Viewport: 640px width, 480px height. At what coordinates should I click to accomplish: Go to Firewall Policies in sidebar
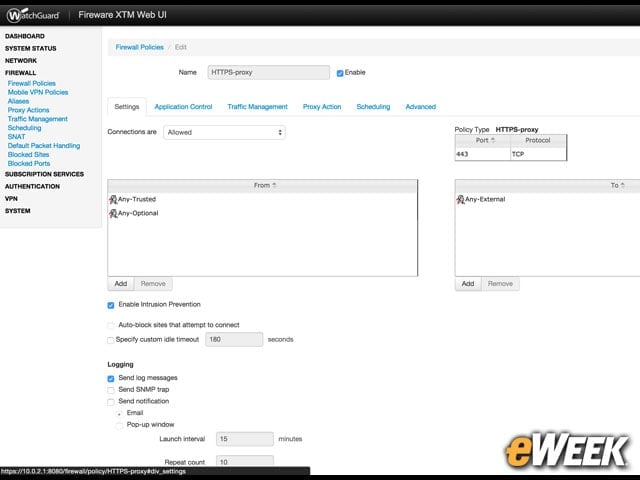pyautogui.click(x=32, y=83)
